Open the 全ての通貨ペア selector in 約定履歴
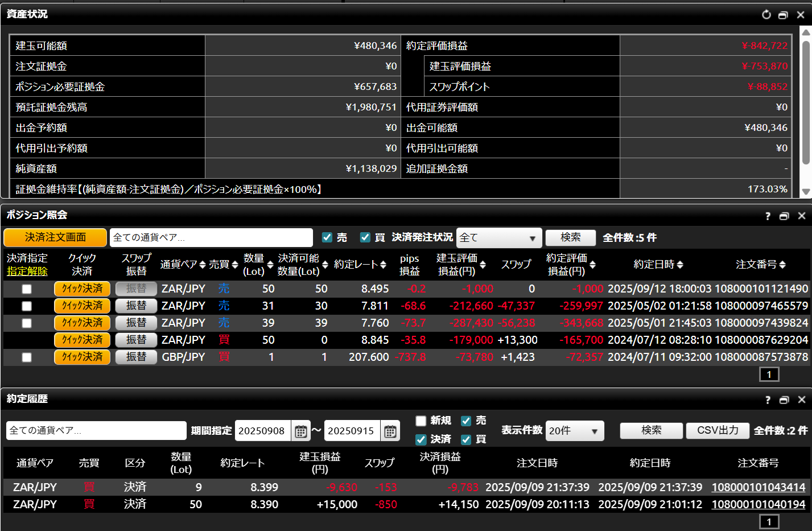 pyautogui.click(x=96, y=431)
